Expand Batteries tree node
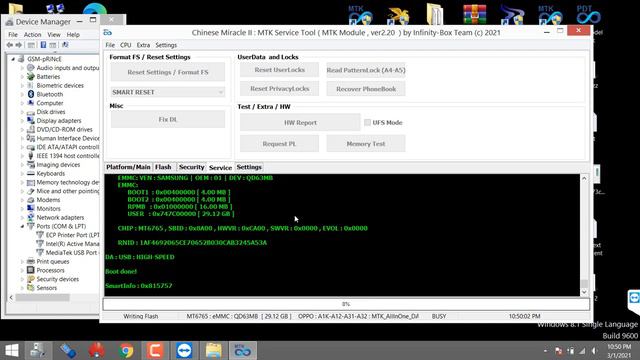Screen dimensions: 640x360 pyautogui.click(x=22, y=77)
